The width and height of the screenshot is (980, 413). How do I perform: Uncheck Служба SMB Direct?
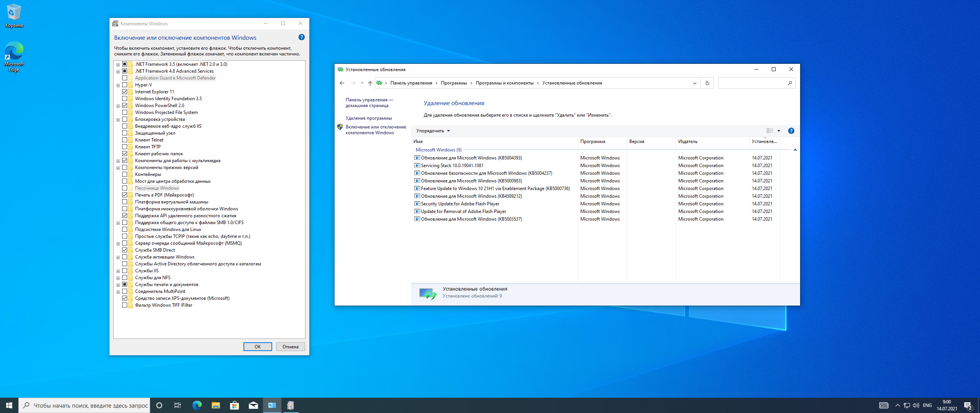(x=124, y=250)
